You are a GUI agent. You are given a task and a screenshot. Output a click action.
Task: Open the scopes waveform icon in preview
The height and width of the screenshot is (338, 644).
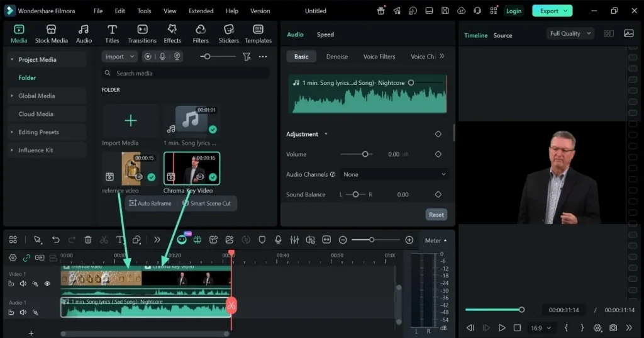(629, 34)
